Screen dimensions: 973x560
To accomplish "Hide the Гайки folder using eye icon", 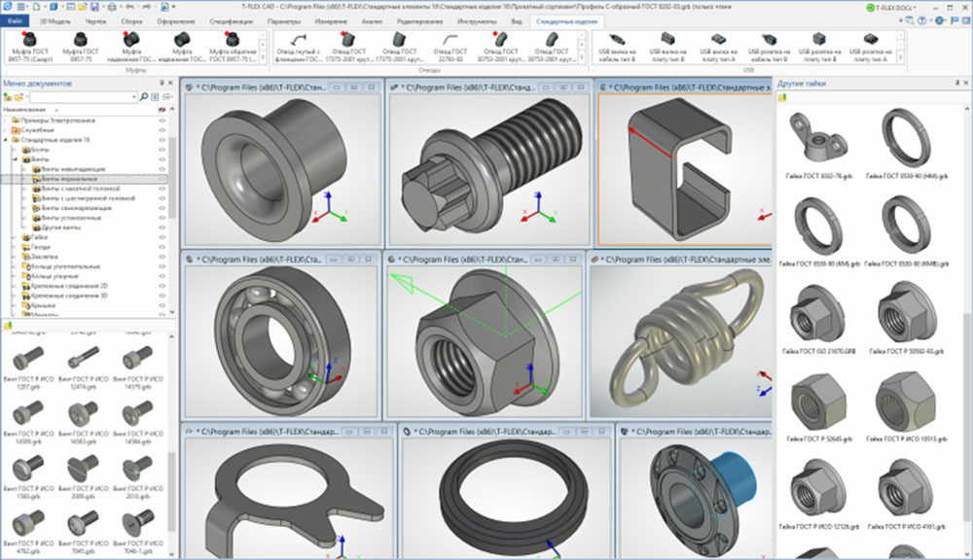I will (x=162, y=236).
